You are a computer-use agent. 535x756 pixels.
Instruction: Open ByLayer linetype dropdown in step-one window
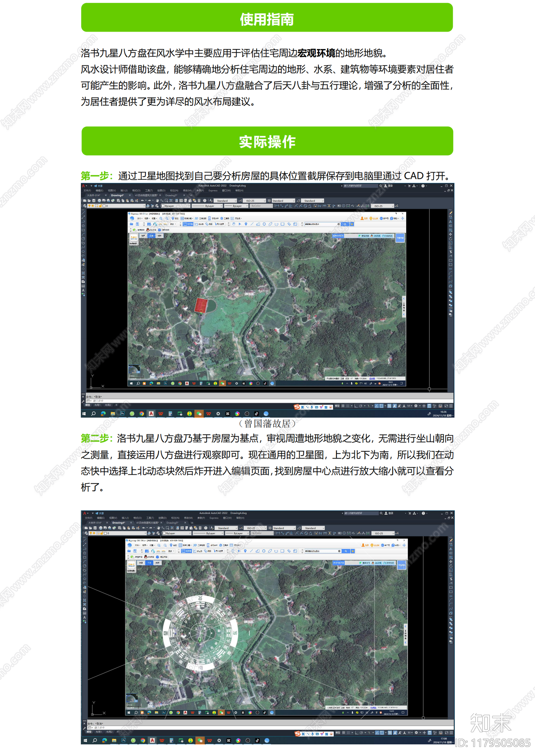[207, 206]
